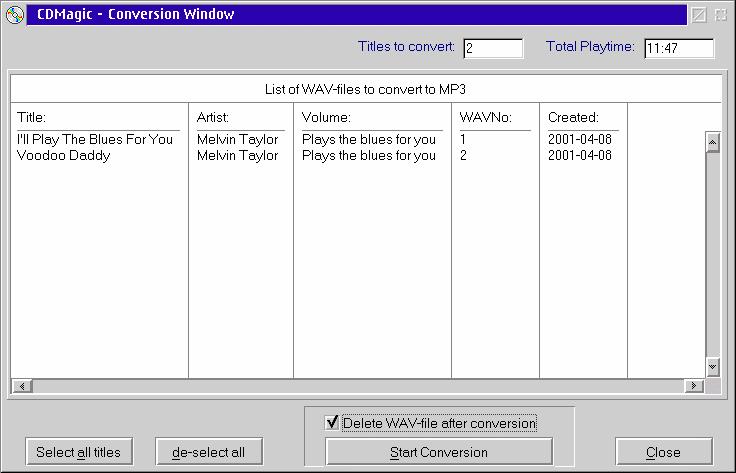Click Melvin Taylor in I'll Play The Blues row
This screenshot has height=473, width=736.
pos(238,139)
